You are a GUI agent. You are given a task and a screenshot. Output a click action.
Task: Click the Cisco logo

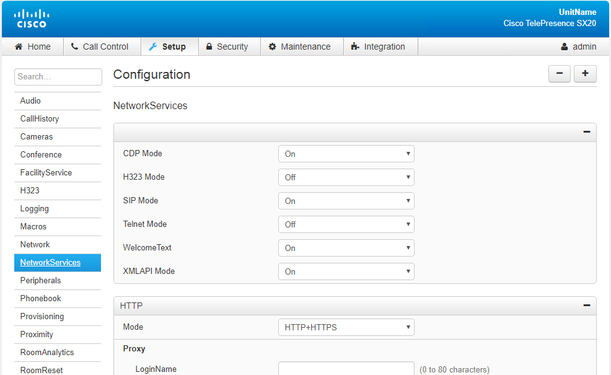pyautogui.click(x=32, y=19)
